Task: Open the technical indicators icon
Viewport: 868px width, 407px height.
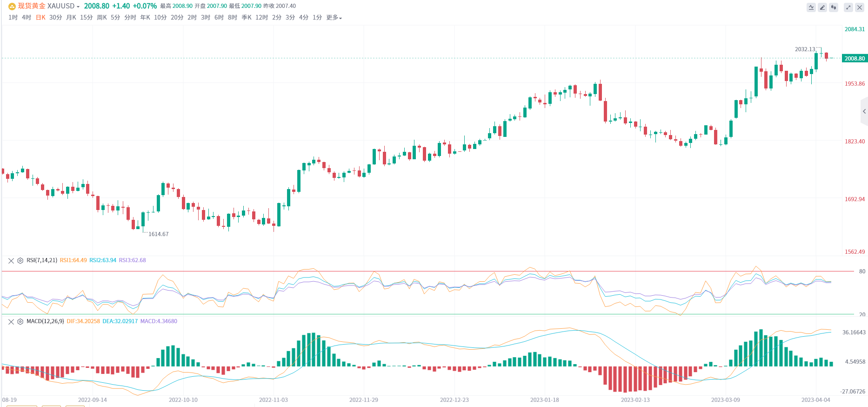Action: click(811, 7)
